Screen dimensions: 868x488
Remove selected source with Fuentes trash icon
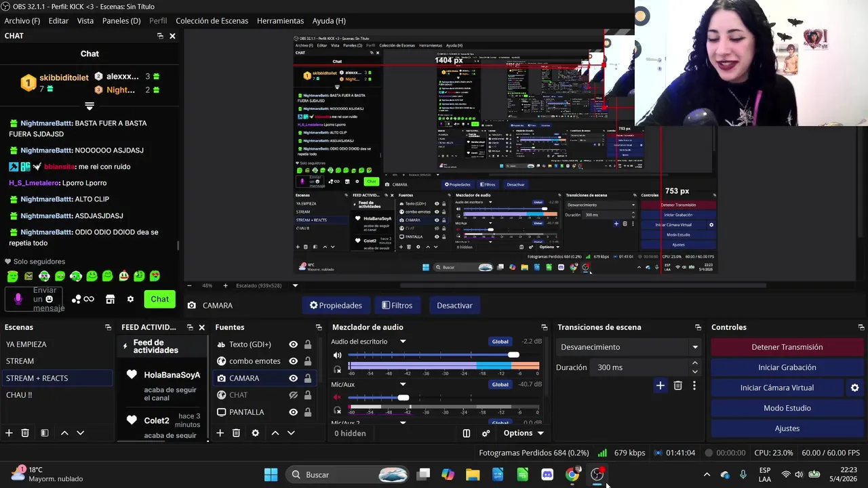[236, 433]
